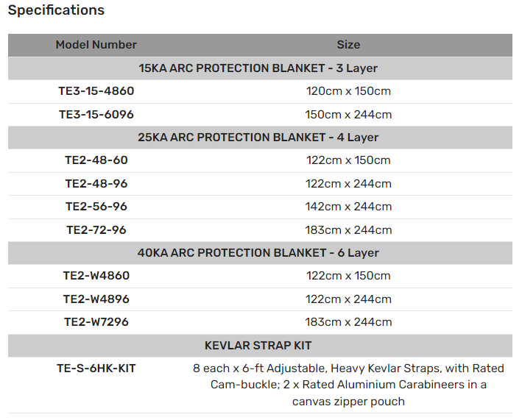Screen dimensions: 522x420
Task: Click the 25KA ARC PROTECTION BLANKET section row
Action: coord(260,138)
